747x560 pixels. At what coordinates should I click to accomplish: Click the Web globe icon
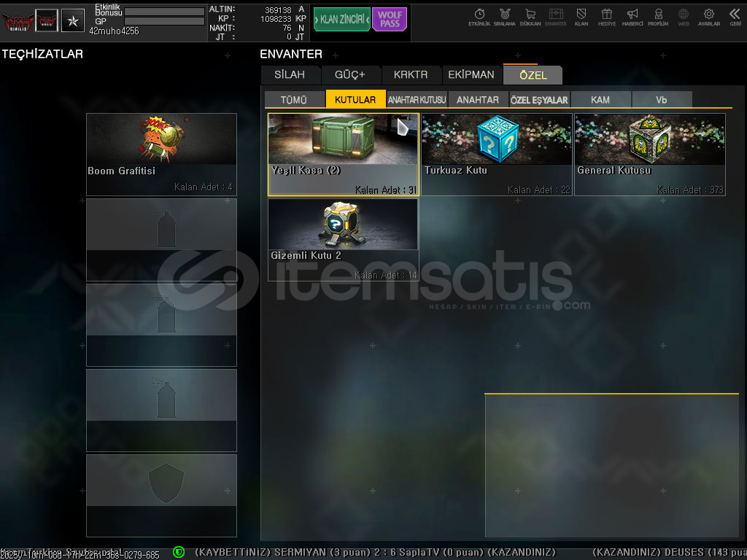[x=684, y=17]
